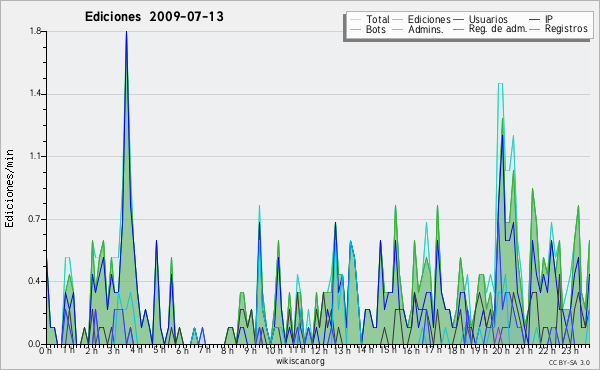Click the '7 h' x-axis label
600x370 pixels.
(204, 350)
